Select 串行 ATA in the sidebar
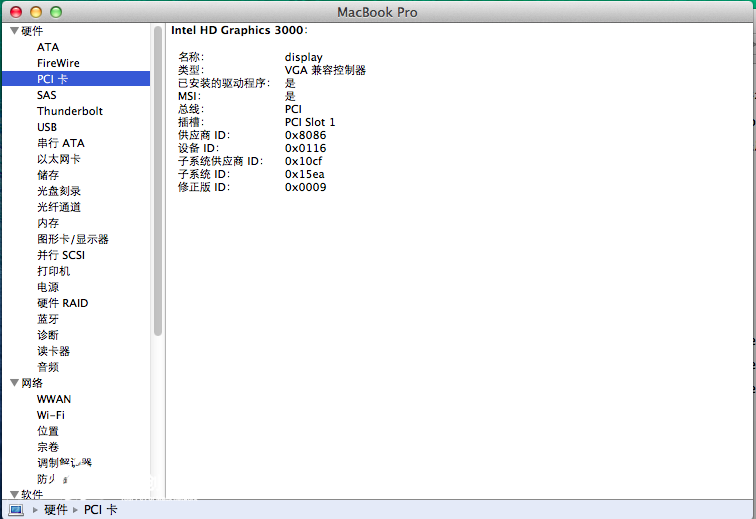756x519 pixels. coord(60,143)
